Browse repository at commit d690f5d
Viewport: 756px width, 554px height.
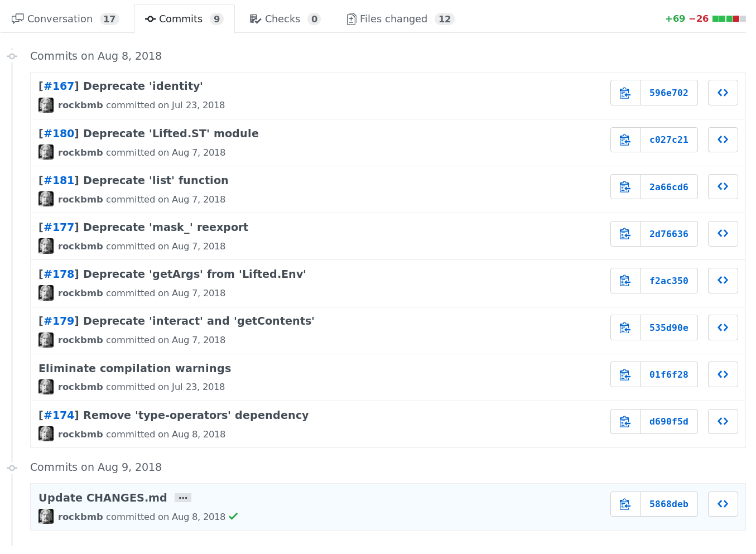tap(723, 421)
